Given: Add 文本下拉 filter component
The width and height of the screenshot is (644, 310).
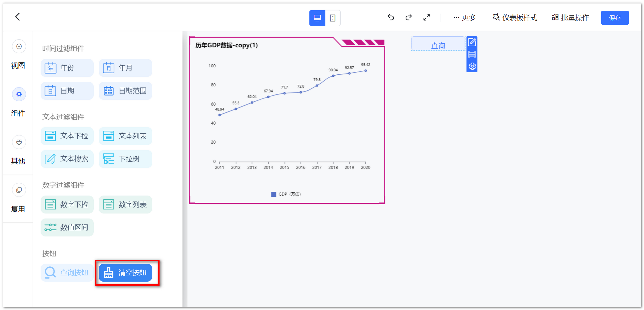Looking at the screenshot, I should point(67,136).
